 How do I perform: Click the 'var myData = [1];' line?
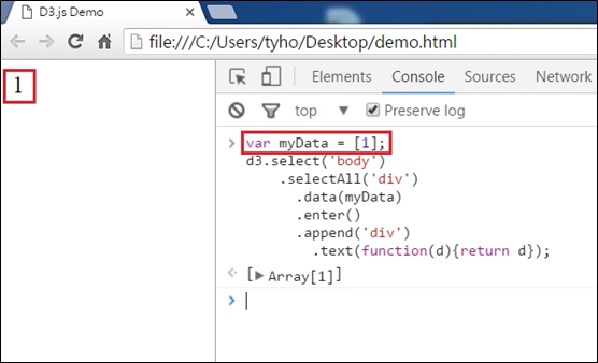[x=316, y=143]
